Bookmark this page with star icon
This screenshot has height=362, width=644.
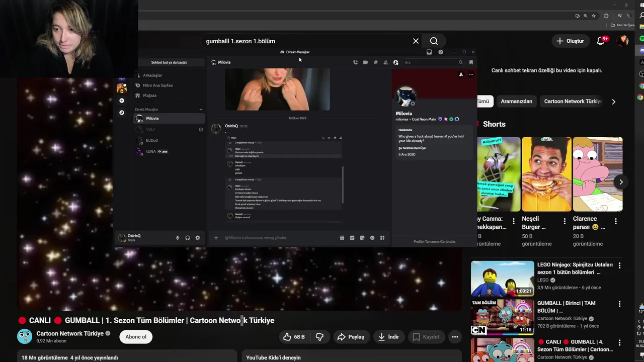click(594, 16)
